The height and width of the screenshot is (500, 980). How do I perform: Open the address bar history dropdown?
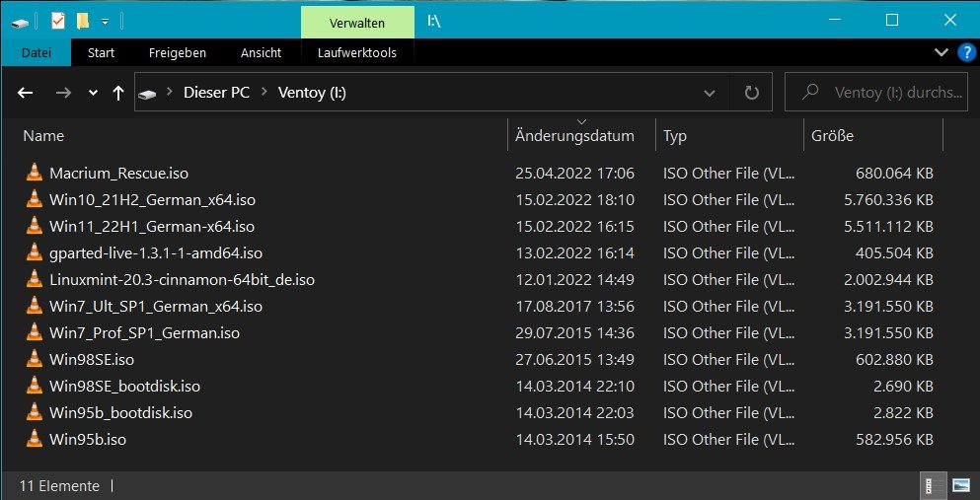coord(710,93)
